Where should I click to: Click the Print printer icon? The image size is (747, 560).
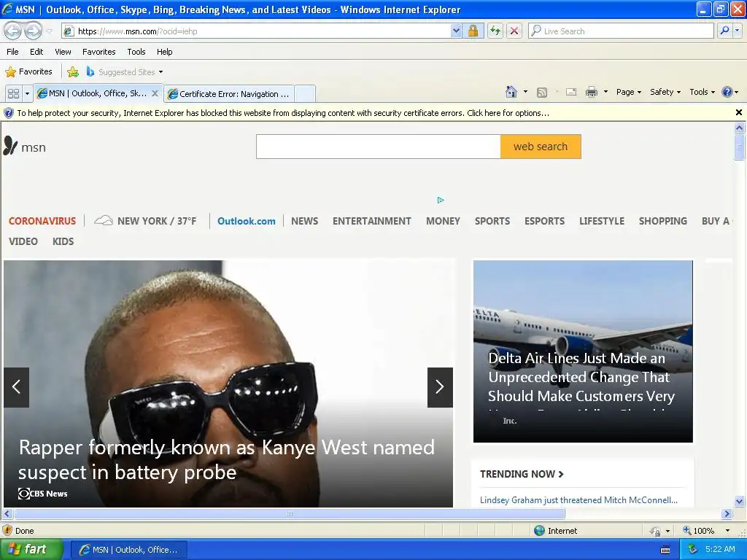click(x=591, y=92)
